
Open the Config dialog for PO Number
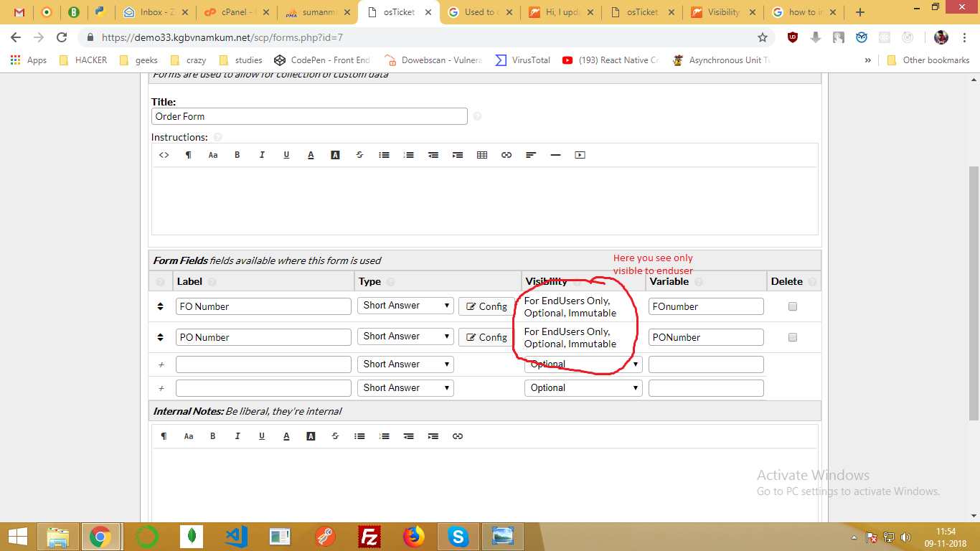(x=486, y=336)
